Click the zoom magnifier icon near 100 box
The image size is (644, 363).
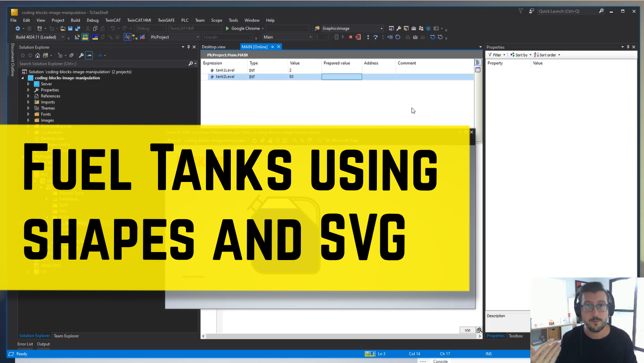point(479,330)
